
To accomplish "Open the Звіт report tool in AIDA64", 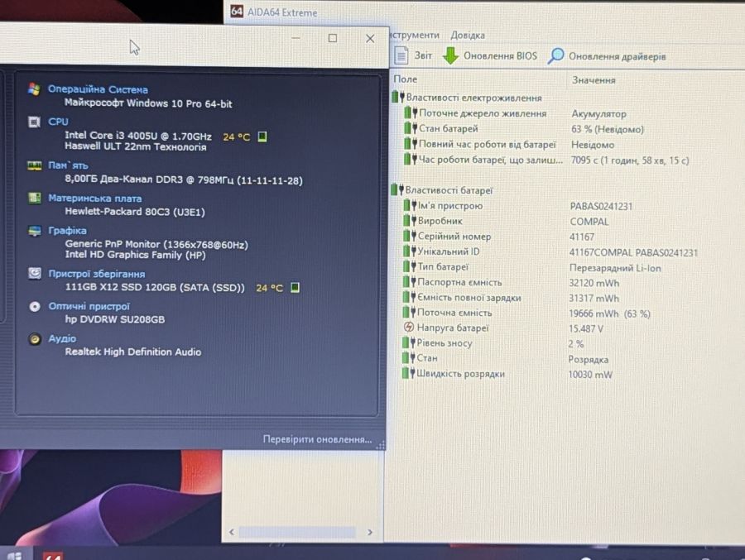I will click(x=413, y=55).
